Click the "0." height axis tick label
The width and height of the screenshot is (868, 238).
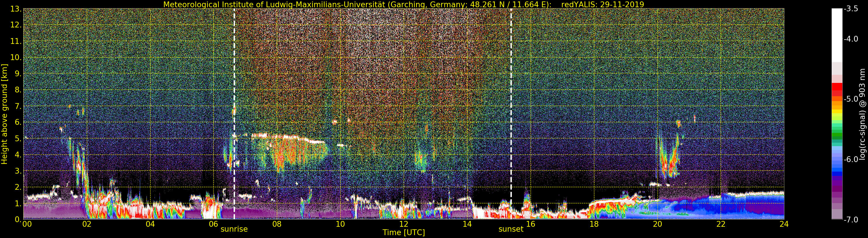[x=18, y=220]
